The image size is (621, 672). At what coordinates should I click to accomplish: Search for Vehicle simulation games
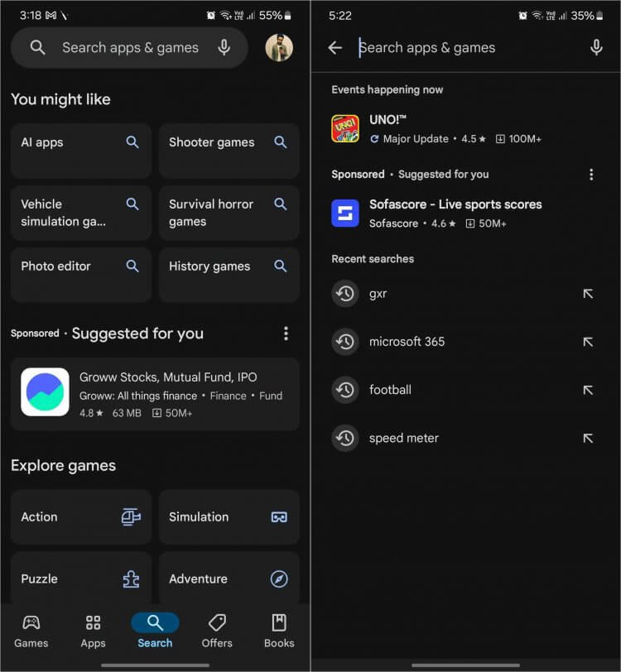click(81, 213)
